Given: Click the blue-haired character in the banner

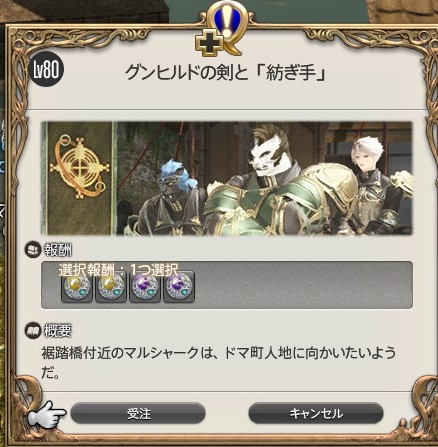Looking at the screenshot, I should coord(173,198).
